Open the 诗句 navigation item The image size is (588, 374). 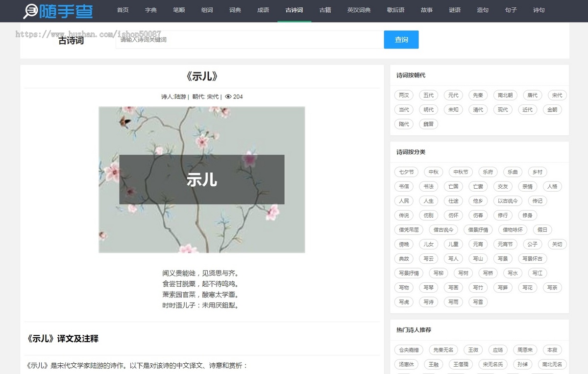(x=539, y=10)
